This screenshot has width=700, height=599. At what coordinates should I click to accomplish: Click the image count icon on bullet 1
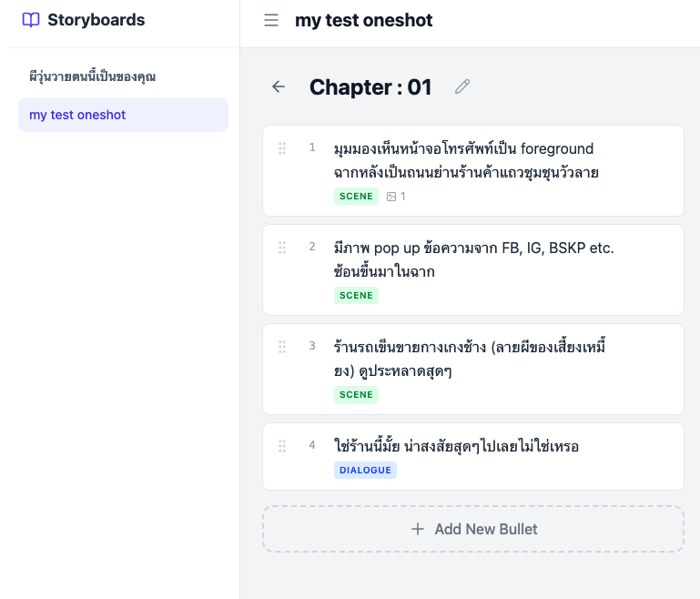[x=391, y=197]
